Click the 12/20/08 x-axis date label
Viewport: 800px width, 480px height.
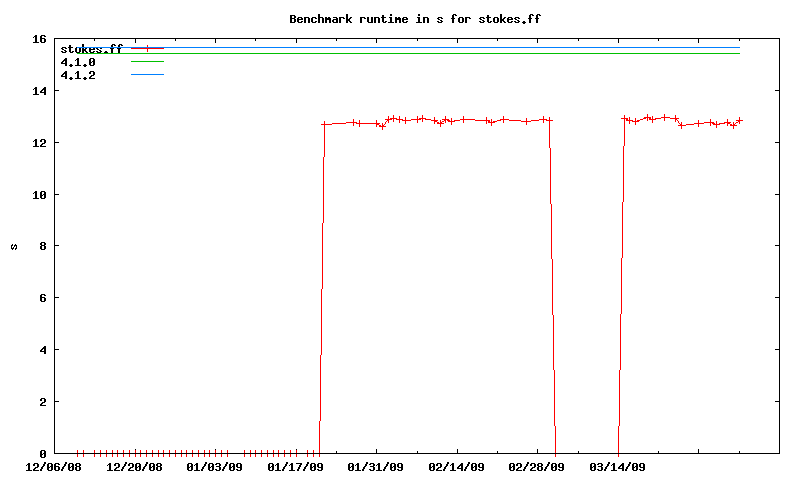tap(134, 467)
